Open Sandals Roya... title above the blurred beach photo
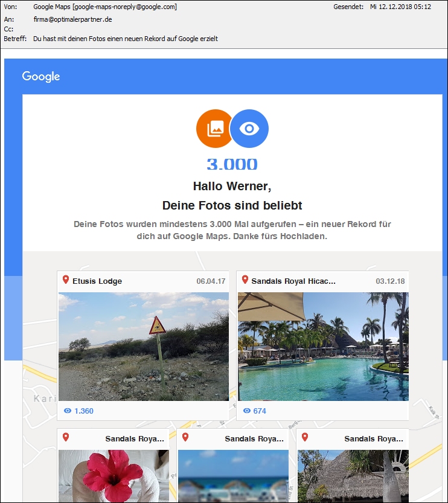448x503 pixels. (x=254, y=439)
